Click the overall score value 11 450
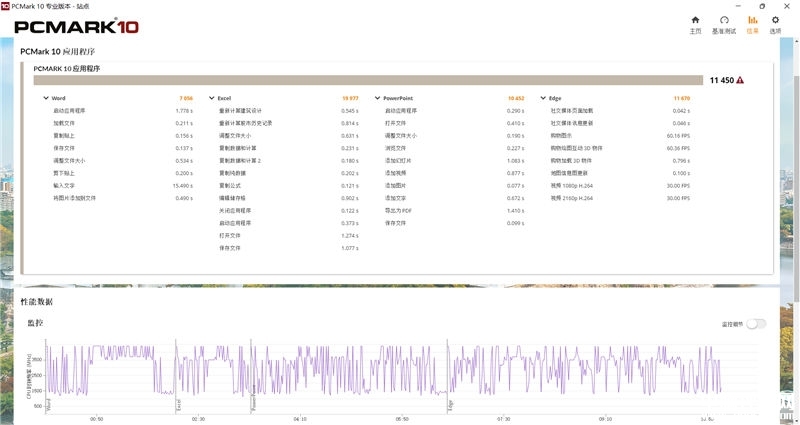 click(721, 80)
